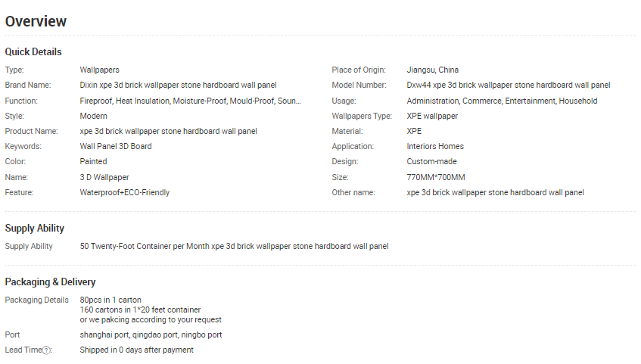Click the Brand Name value Dixin text
This screenshot has width=641, height=364.
click(178, 86)
